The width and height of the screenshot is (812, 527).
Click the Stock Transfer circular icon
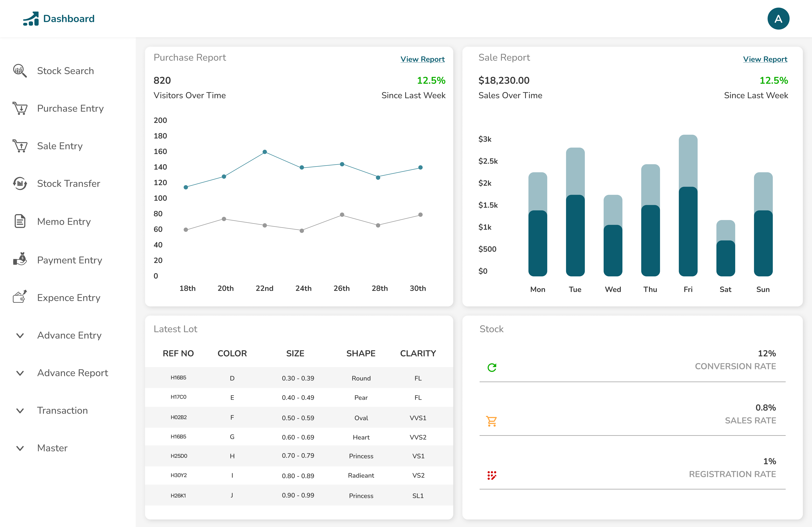click(x=20, y=183)
